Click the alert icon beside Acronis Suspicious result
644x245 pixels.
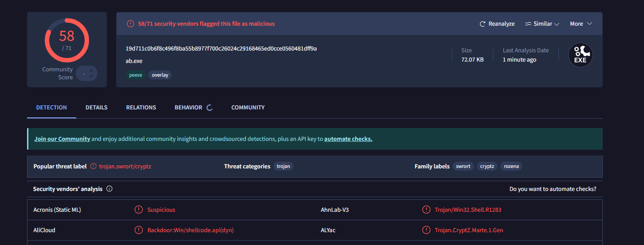pyautogui.click(x=139, y=210)
